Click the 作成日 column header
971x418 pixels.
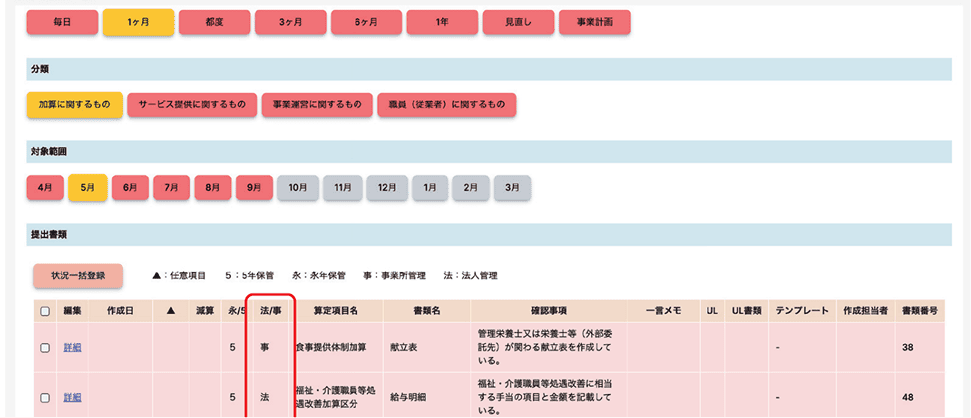[120, 311]
